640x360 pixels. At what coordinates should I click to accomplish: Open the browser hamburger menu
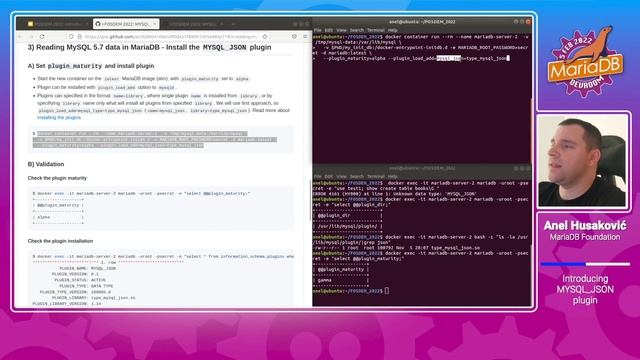[305, 37]
